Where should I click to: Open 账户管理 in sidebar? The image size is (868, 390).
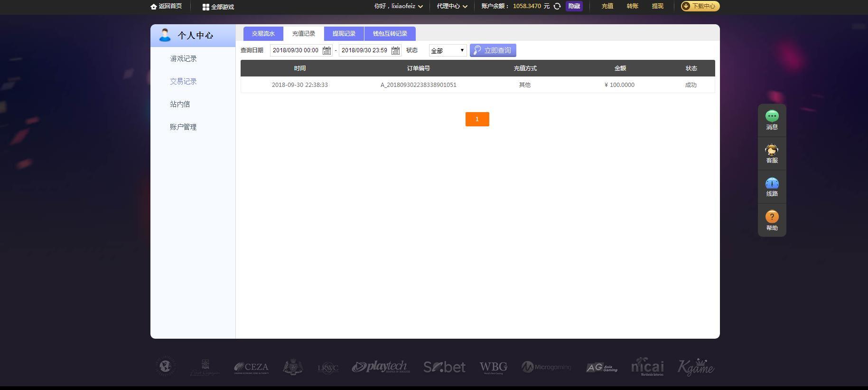click(183, 127)
